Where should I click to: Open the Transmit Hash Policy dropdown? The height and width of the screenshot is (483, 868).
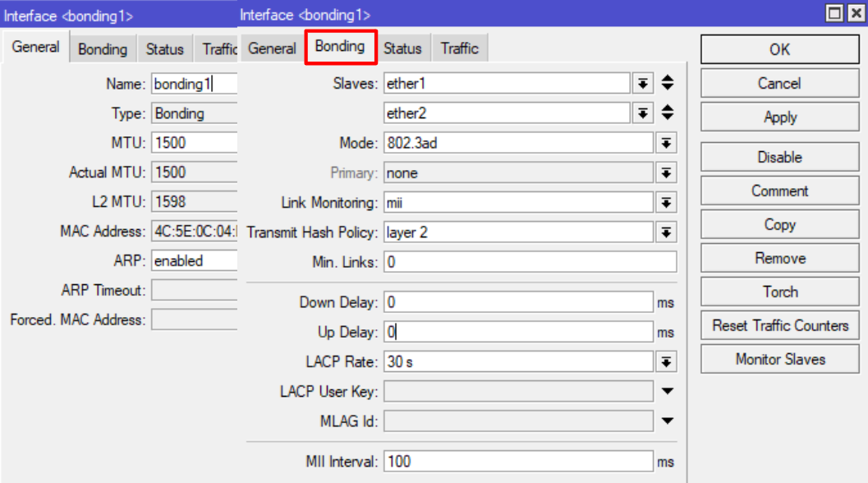click(x=665, y=232)
